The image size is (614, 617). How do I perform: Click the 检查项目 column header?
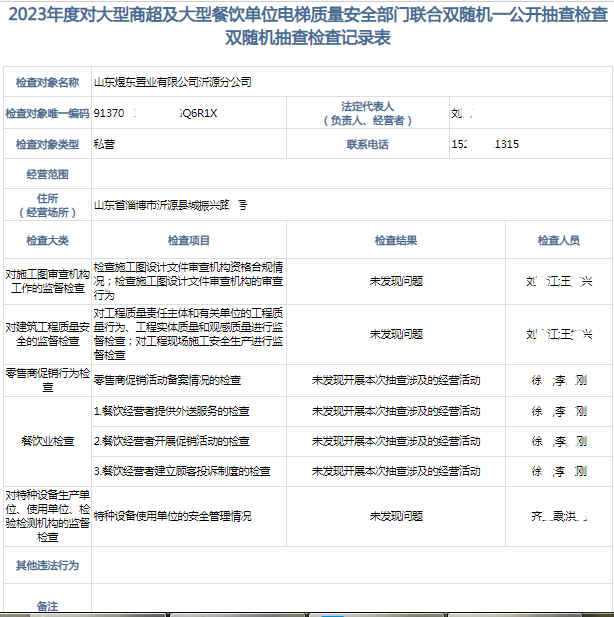click(188, 240)
